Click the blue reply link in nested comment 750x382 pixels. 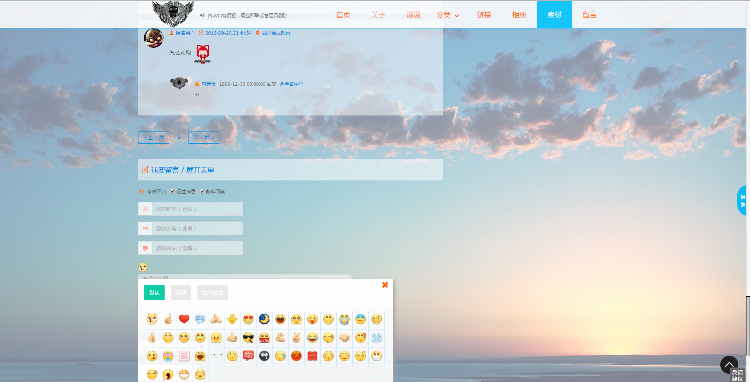coord(291,84)
